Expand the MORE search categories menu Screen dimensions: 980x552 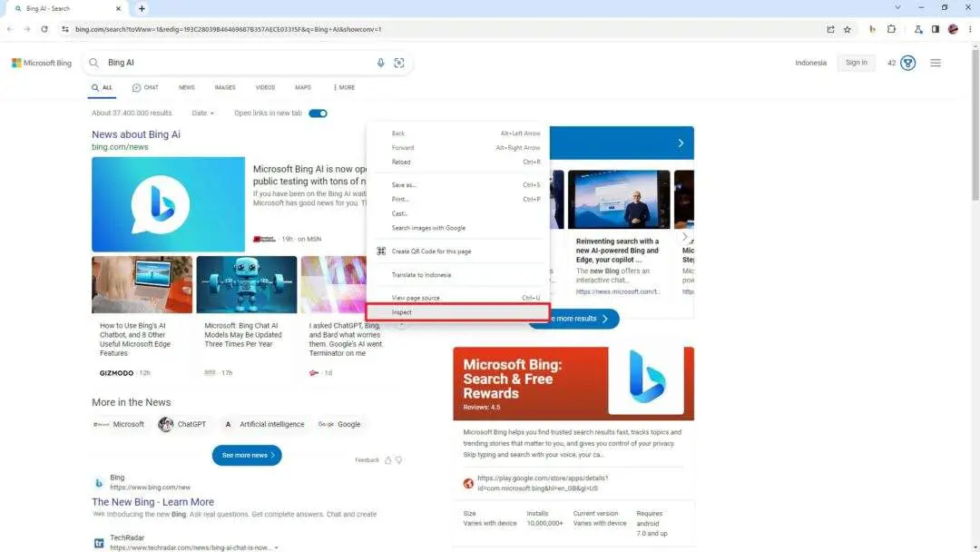[345, 87]
